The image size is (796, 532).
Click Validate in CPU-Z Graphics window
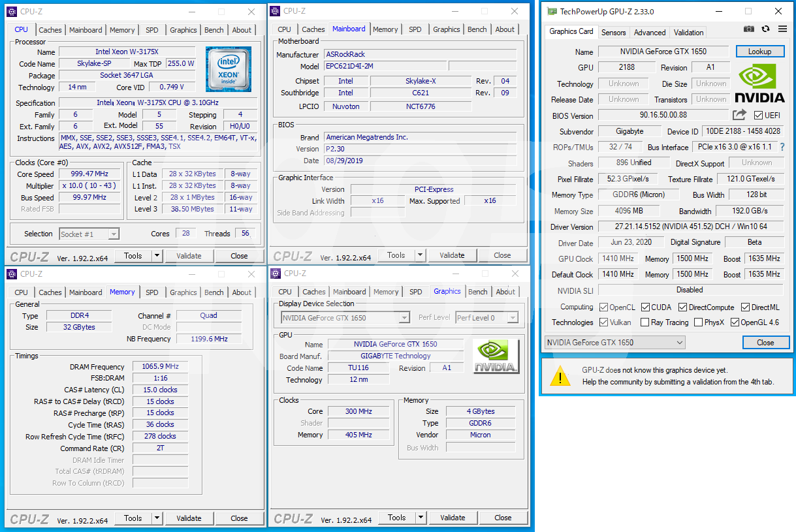453,518
